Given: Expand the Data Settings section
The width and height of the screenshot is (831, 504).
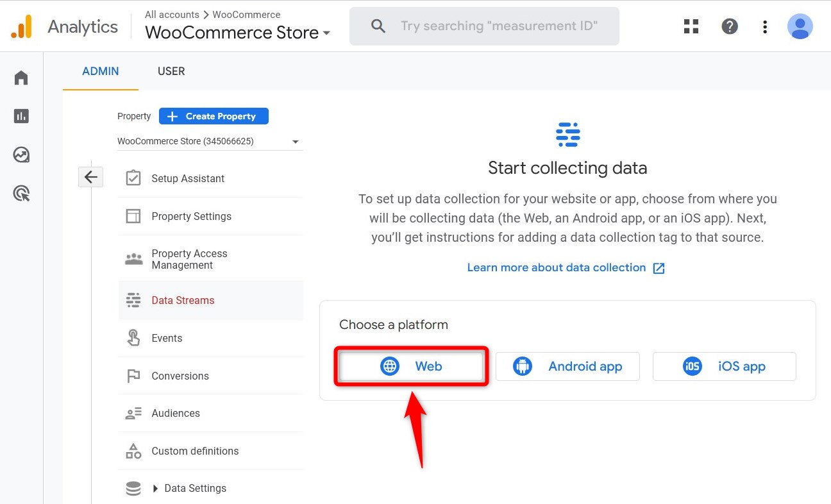Looking at the screenshot, I should (195, 488).
